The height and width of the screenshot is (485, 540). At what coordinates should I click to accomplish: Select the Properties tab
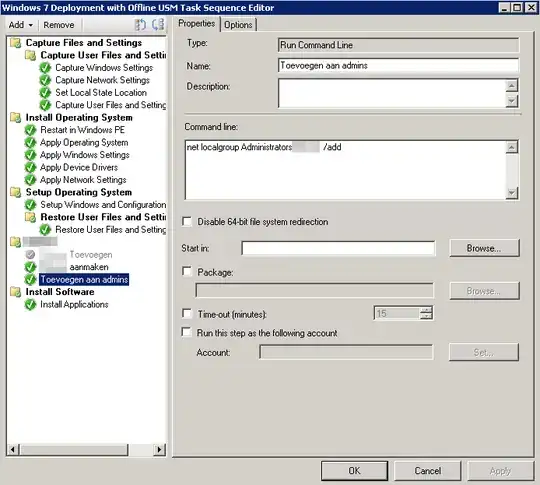(x=197, y=23)
